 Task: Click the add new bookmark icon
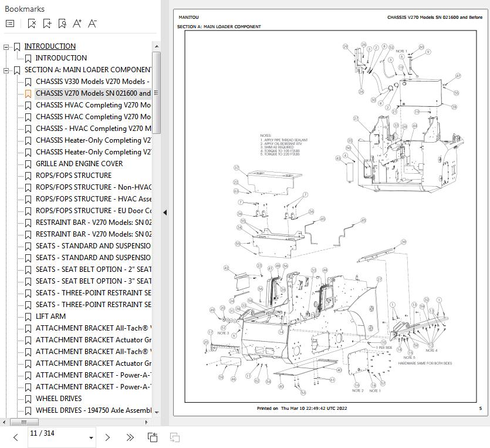click(x=47, y=23)
